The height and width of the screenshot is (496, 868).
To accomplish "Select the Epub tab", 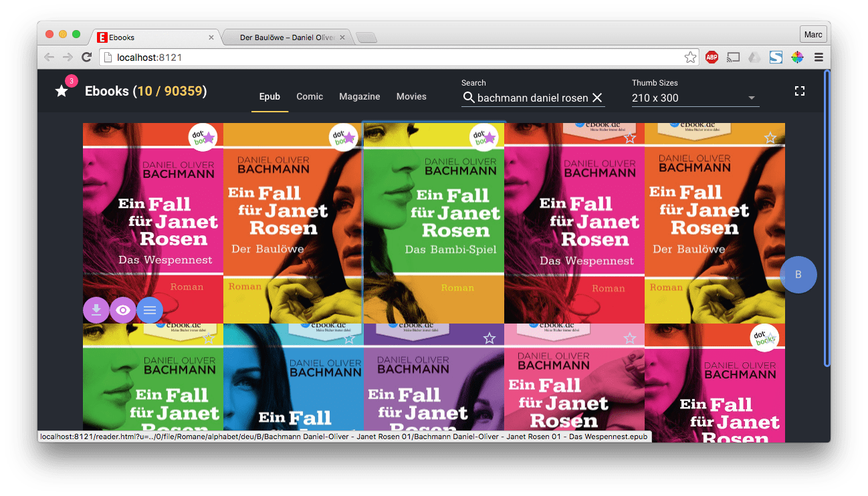I will click(269, 97).
